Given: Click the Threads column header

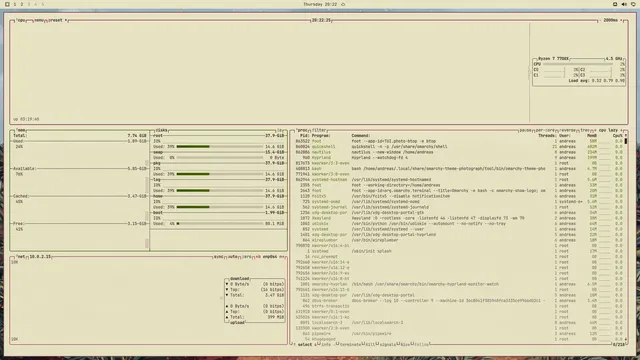Looking at the screenshot, I should (x=547, y=136).
